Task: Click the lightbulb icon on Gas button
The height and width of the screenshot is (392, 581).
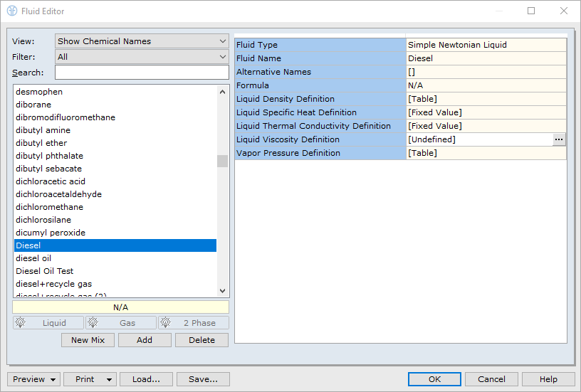Action: [93, 323]
